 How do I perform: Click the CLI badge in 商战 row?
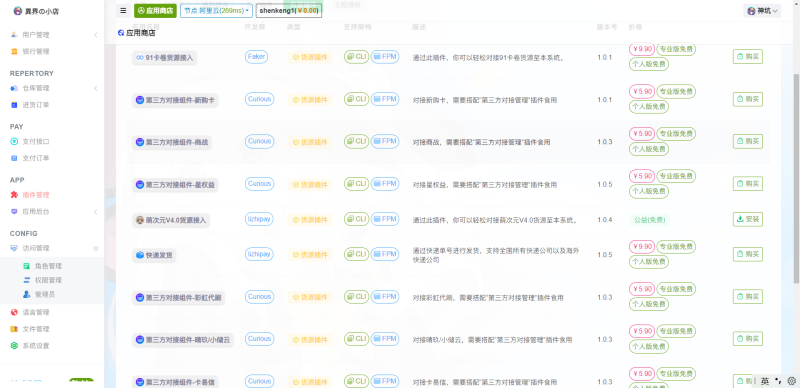(356, 141)
